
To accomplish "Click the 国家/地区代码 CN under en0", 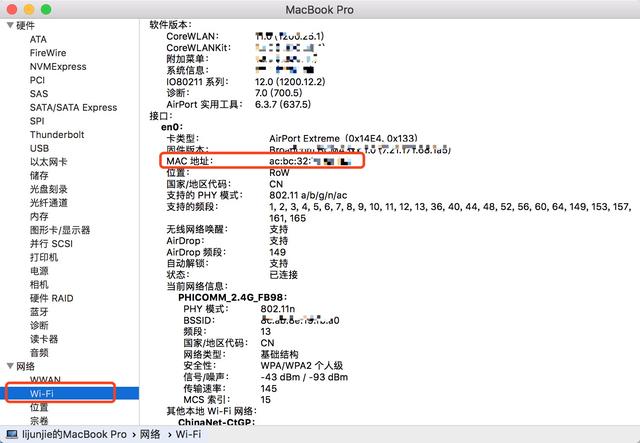I will click(x=276, y=184).
